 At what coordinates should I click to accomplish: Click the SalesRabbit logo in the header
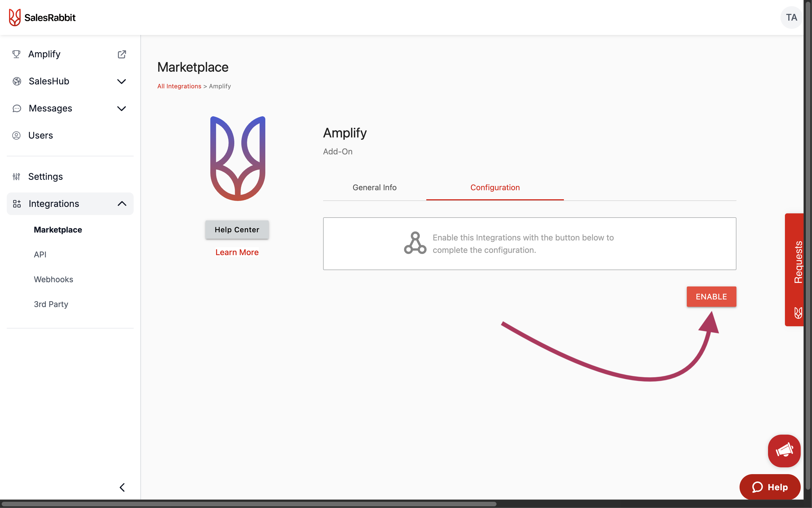42,17
